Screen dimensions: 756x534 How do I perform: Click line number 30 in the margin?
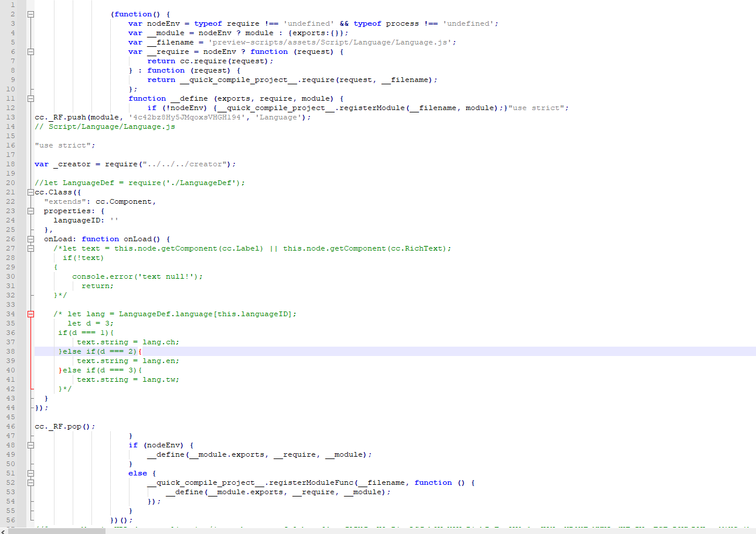click(11, 276)
